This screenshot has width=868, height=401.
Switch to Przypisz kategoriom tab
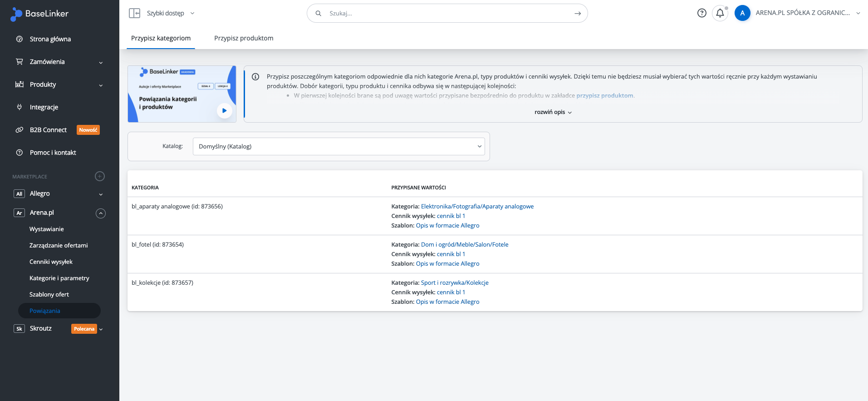tap(161, 38)
